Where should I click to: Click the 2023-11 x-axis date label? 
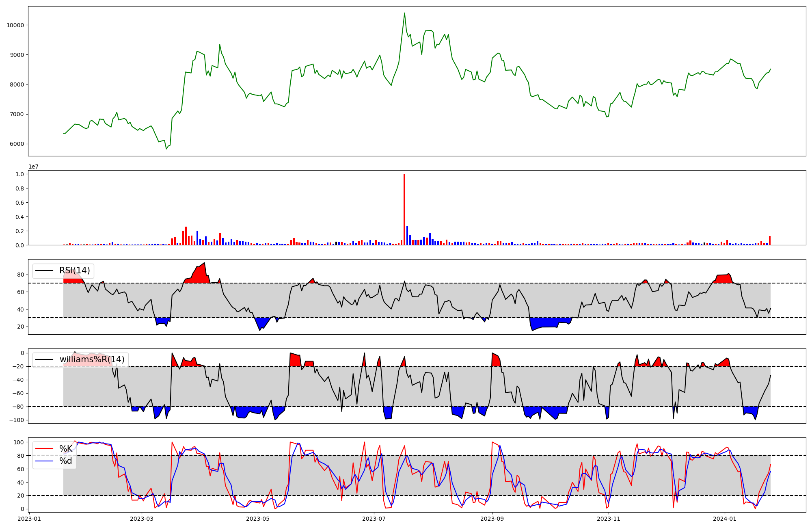609,519
